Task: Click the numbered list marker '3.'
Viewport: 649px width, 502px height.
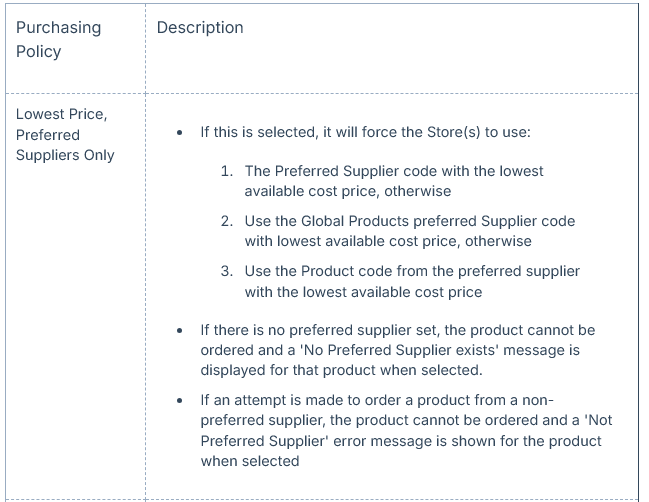Action: point(227,271)
